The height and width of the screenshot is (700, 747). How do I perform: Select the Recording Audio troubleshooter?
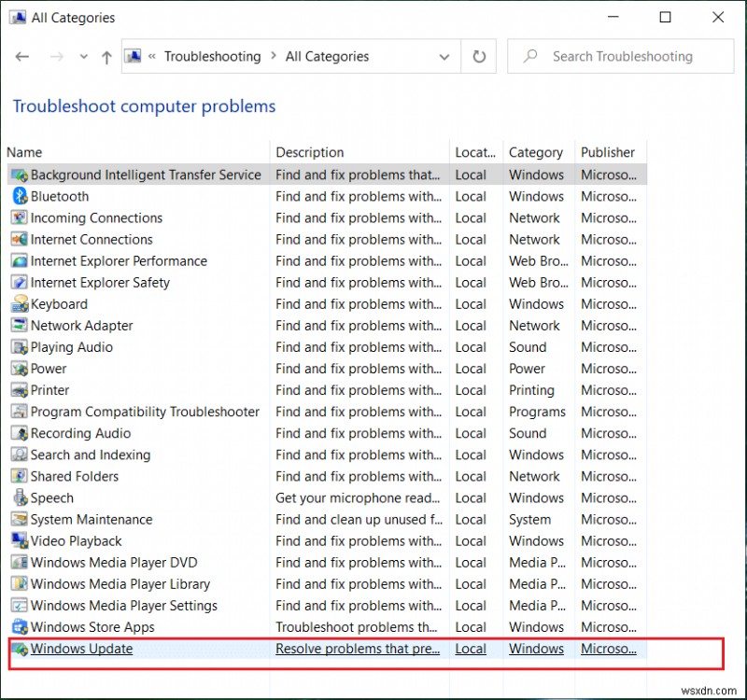(x=80, y=433)
